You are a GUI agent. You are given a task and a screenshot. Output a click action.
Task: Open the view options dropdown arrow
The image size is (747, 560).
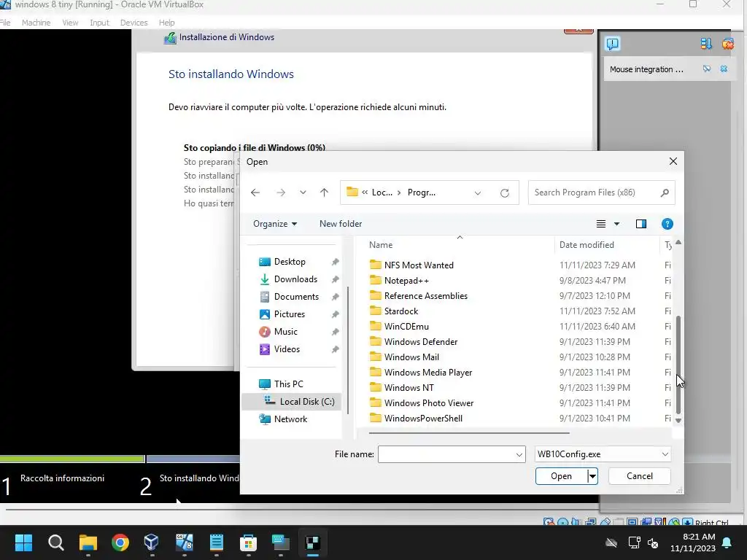click(x=616, y=224)
